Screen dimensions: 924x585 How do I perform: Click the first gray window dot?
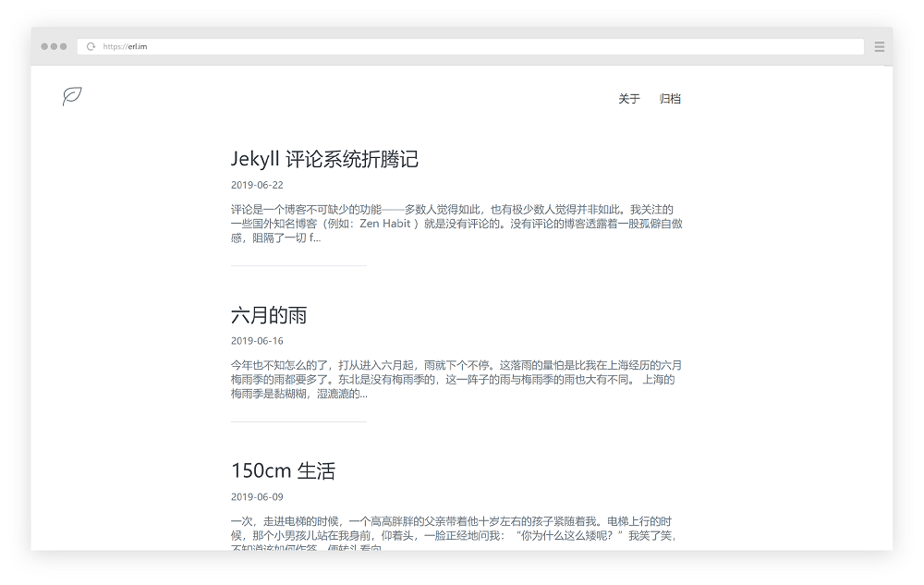click(x=44, y=46)
